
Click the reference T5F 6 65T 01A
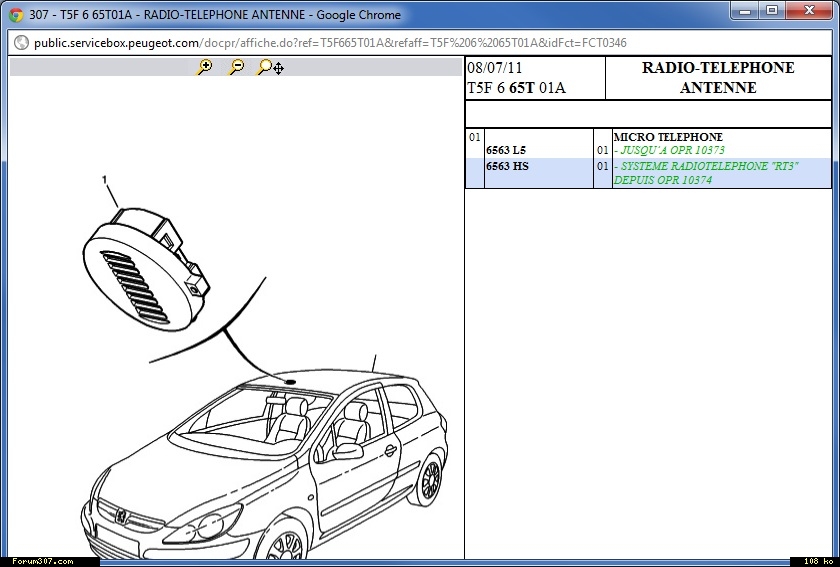(516, 88)
